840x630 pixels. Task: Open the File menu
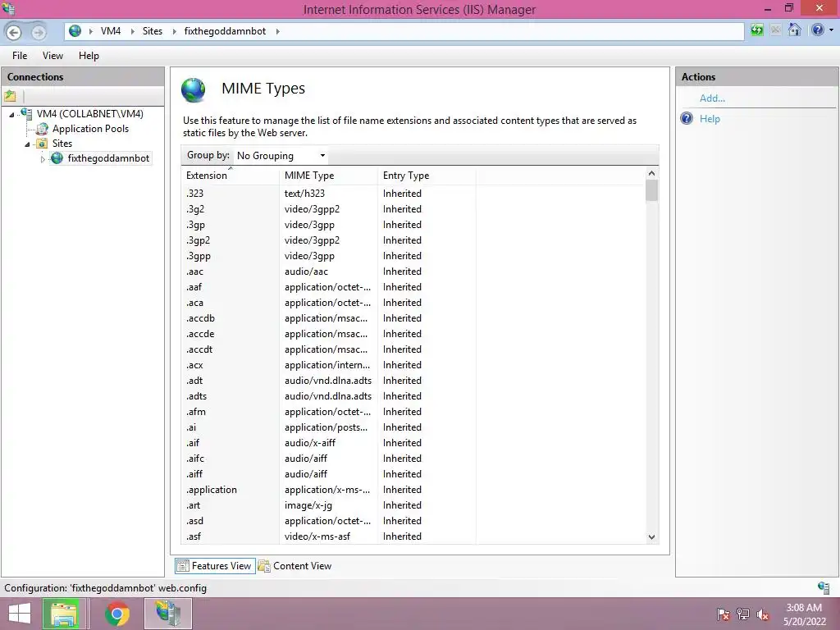point(20,56)
